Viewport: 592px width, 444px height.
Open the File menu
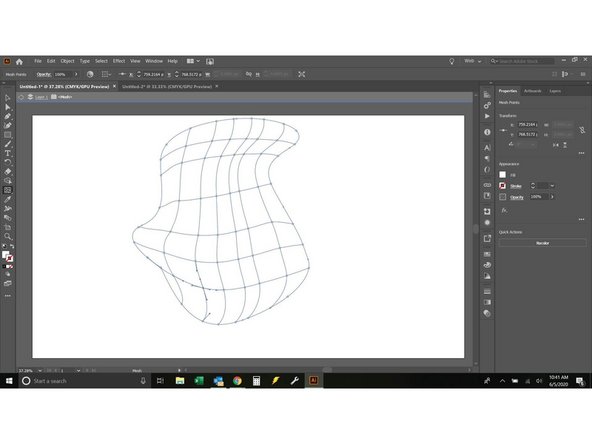coord(38,61)
